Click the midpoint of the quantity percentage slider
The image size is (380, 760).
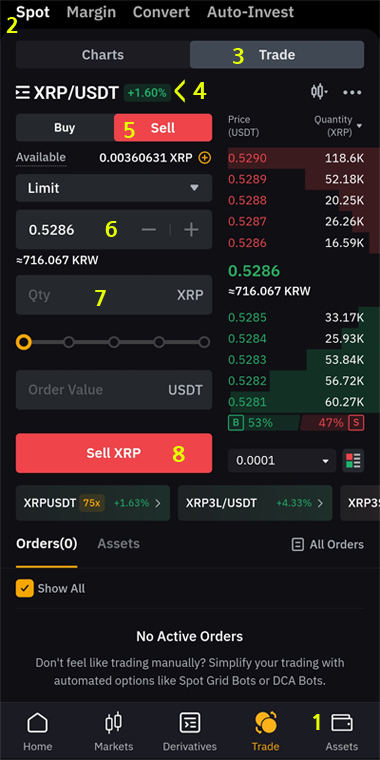[x=114, y=342]
